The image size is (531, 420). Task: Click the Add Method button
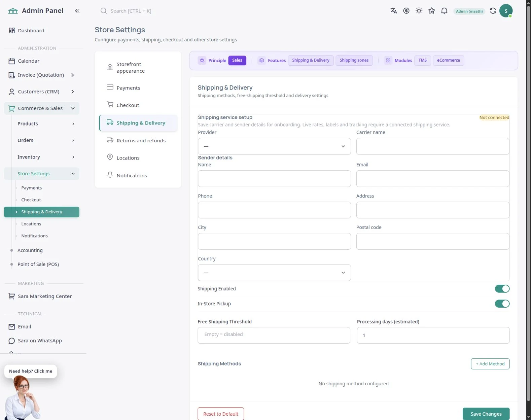490,364
